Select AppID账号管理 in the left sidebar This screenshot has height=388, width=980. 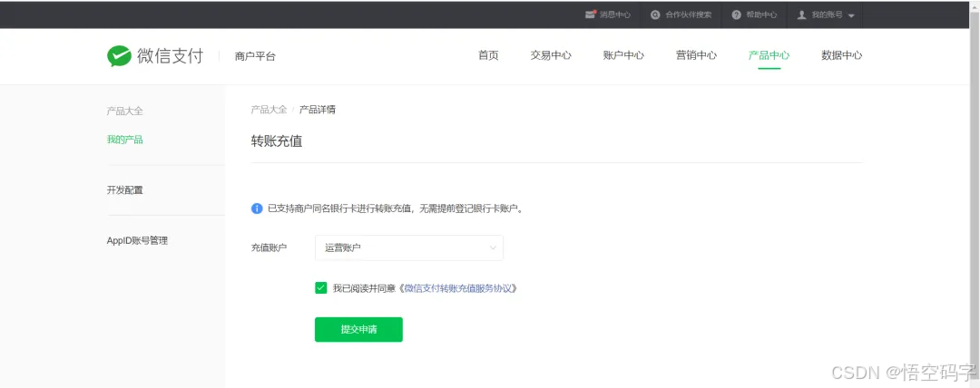point(138,240)
